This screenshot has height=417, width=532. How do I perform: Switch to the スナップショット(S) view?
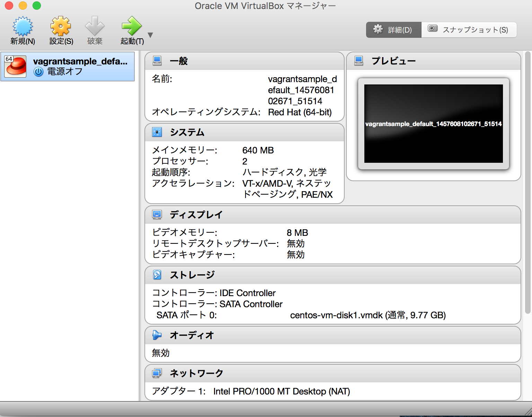click(x=469, y=29)
